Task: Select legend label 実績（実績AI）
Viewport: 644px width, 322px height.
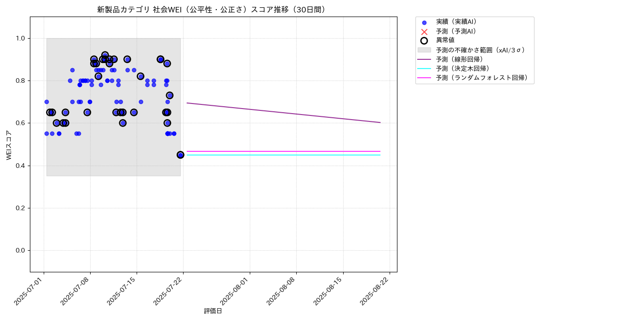Action: [458, 22]
